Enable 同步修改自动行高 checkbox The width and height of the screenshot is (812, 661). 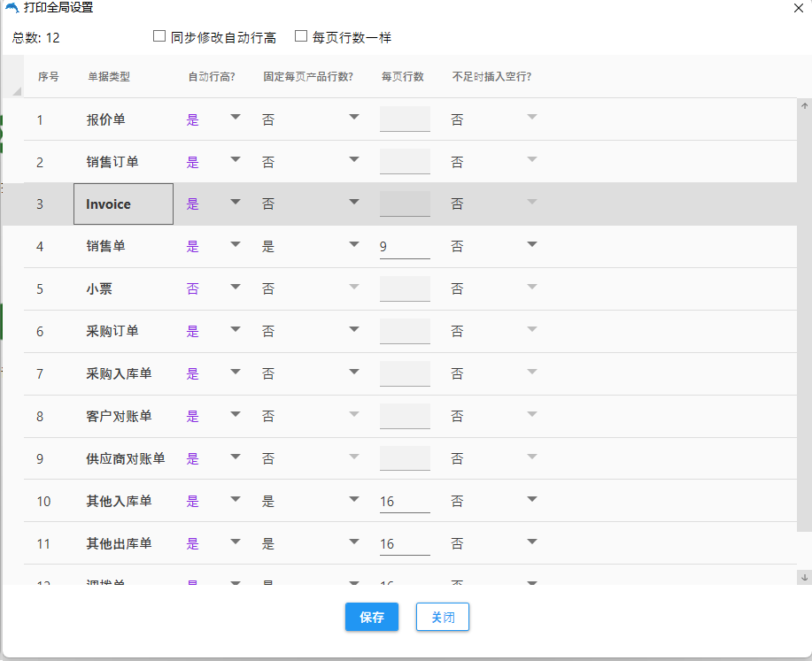[x=159, y=37]
